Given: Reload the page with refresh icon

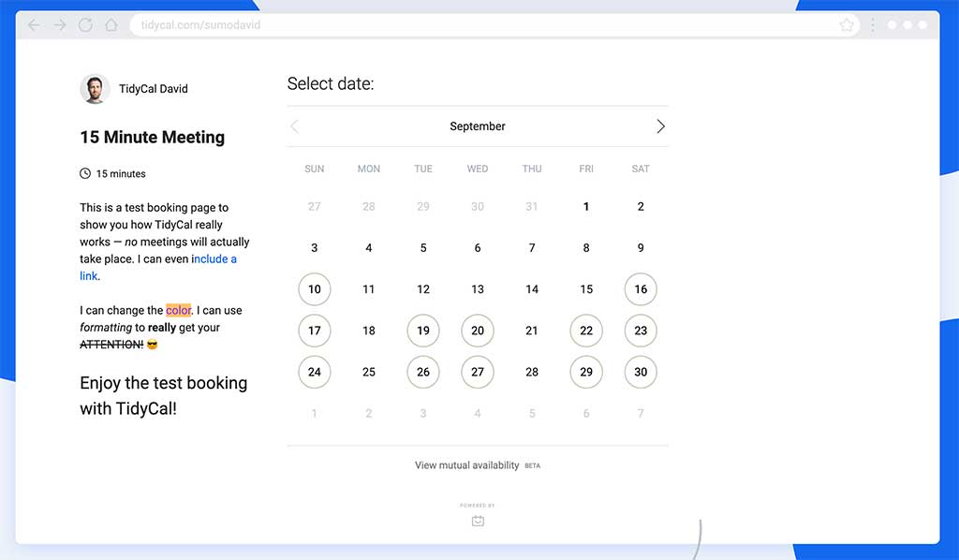Looking at the screenshot, I should pos(85,25).
